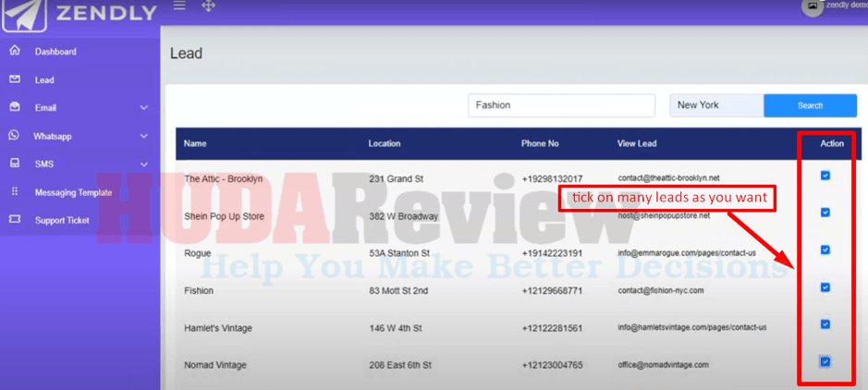Select the Fishion name cell

198,290
